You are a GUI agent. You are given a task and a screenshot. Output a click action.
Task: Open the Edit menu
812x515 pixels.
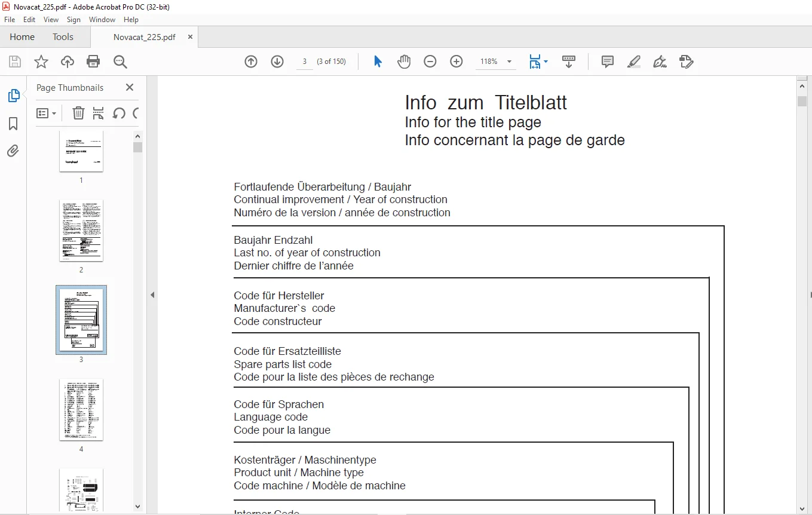[29, 20]
